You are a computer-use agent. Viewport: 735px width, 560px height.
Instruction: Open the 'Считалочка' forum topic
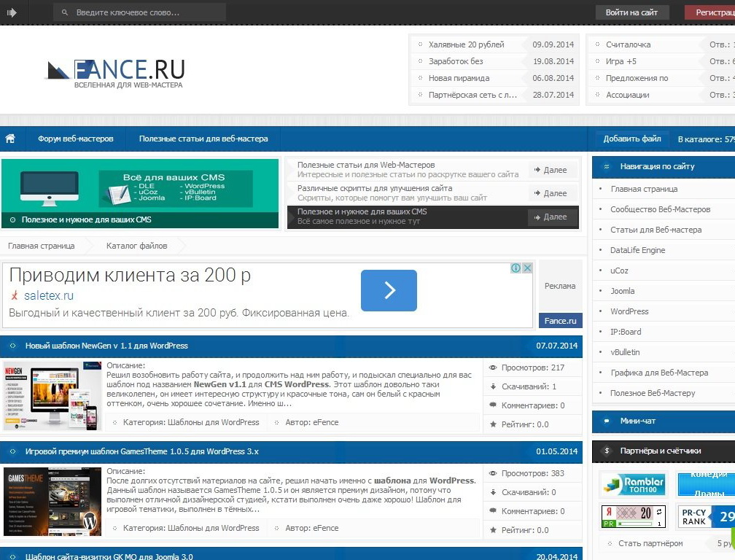click(628, 44)
